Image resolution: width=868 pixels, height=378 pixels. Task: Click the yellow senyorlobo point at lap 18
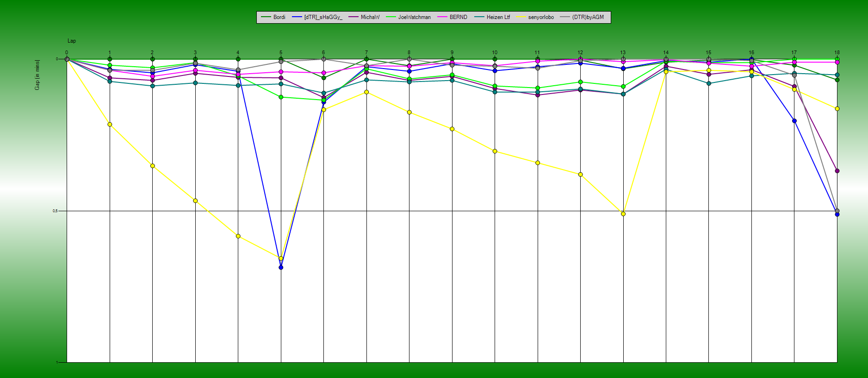837,109
